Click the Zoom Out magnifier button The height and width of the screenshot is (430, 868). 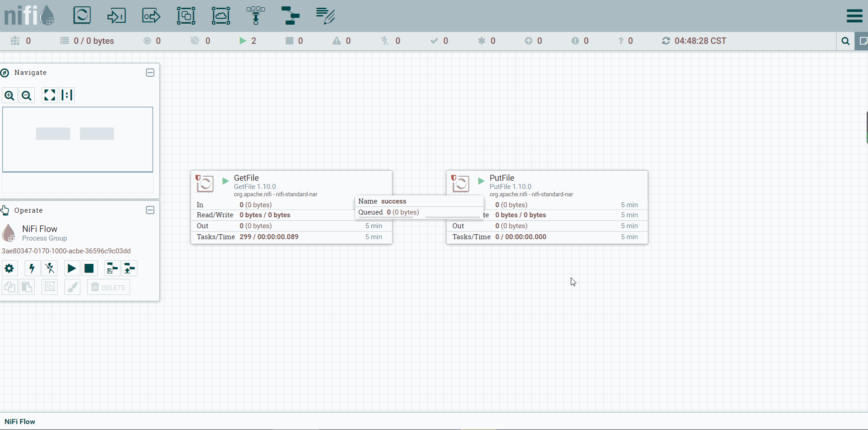coord(27,95)
